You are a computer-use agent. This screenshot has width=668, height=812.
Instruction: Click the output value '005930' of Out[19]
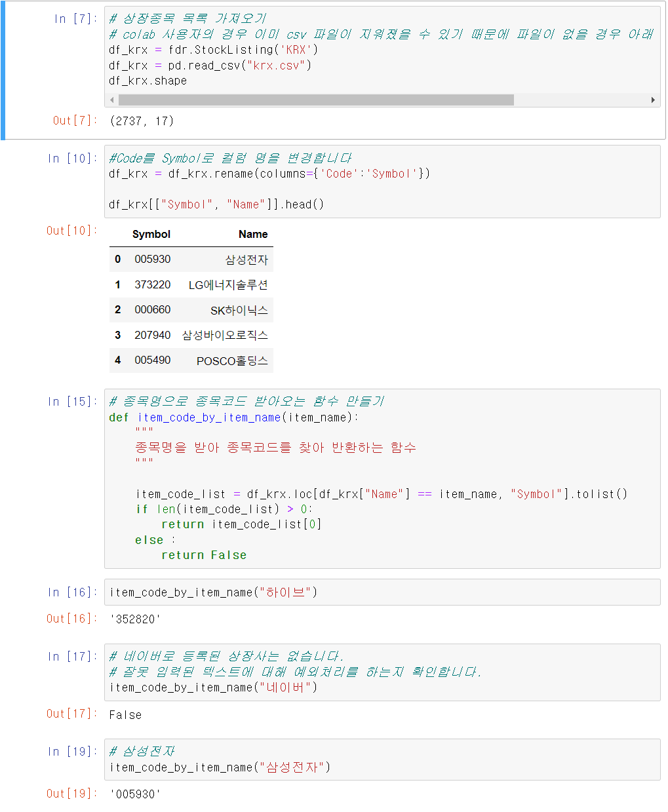135,794
